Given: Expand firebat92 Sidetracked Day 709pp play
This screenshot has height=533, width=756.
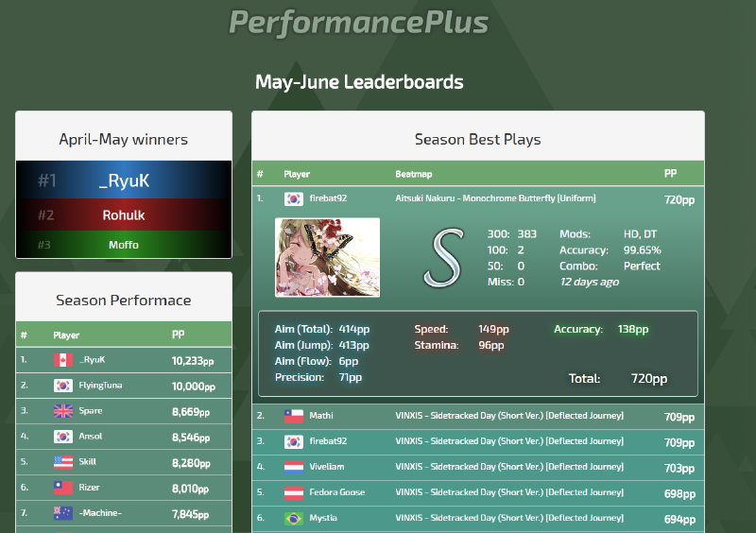Looking at the screenshot, I should click(478, 441).
